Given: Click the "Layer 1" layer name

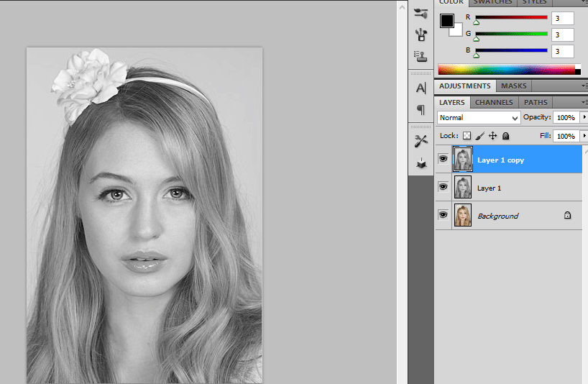Looking at the screenshot, I should click(x=489, y=188).
